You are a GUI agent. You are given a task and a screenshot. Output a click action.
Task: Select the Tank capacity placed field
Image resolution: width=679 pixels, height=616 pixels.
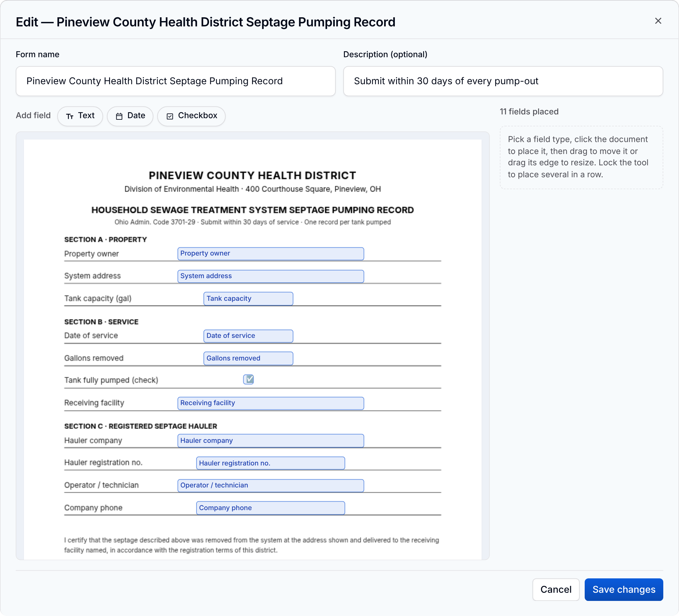[x=248, y=299]
